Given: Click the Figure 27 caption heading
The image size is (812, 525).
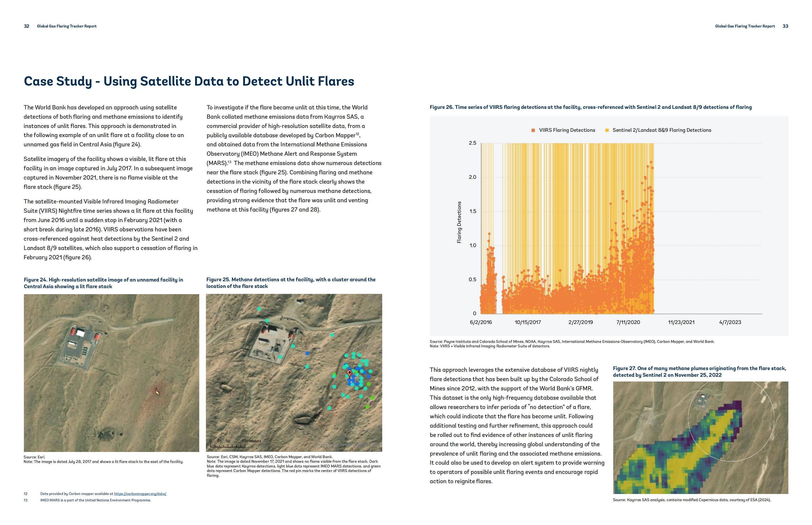Looking at the screenshot, I should coord(699,371).
